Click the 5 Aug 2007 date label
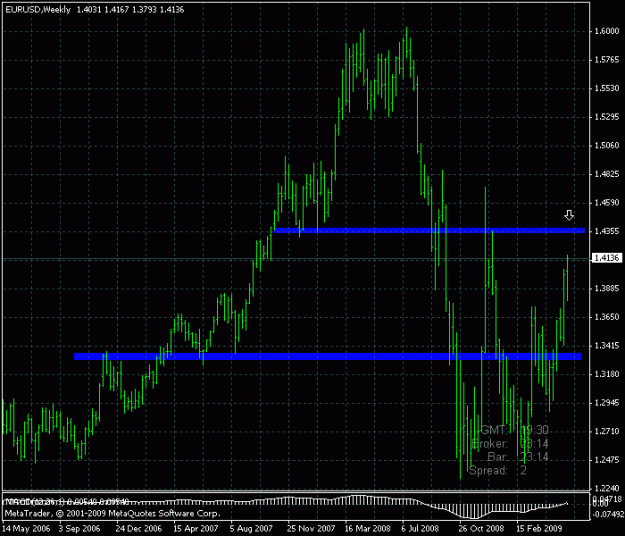Screen dimensions: 625x536 pyautogui.click(x=251, y=529)
